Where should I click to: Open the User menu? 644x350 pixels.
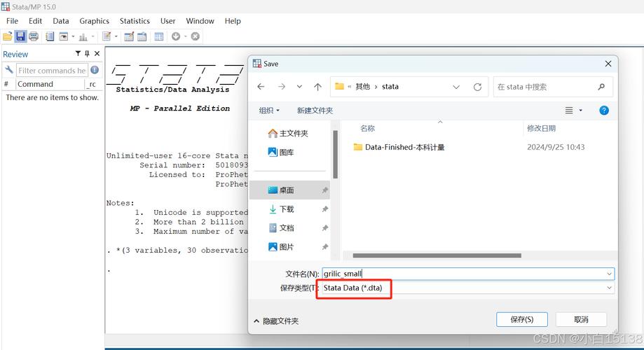[x=168, y=21]
